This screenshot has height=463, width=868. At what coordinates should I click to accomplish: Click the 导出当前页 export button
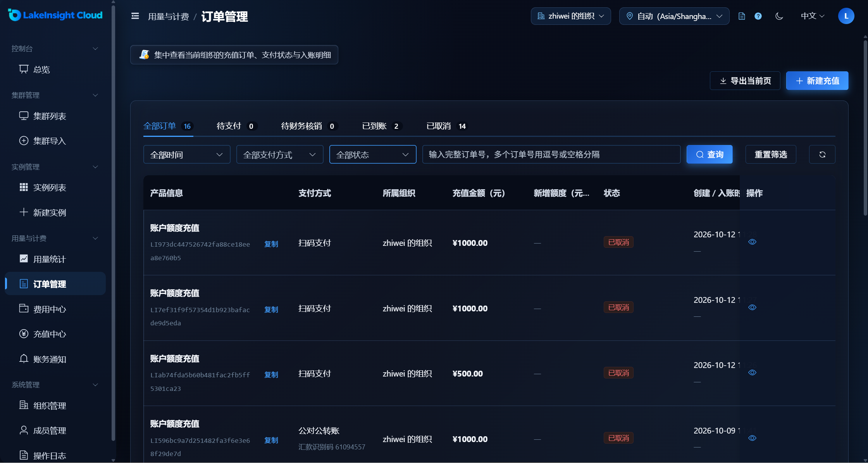(x=745, y=81)
